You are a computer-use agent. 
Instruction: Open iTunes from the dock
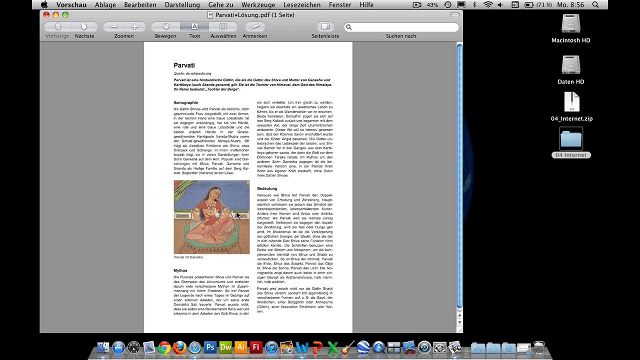coord(271,347)
